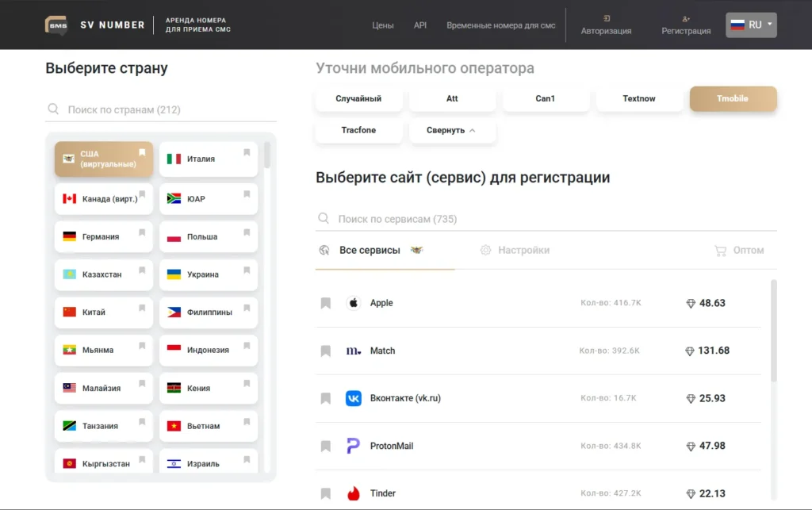This screenshot has width=812, height=510.
Task: Select the Att operator
Action: click(452, 98)
